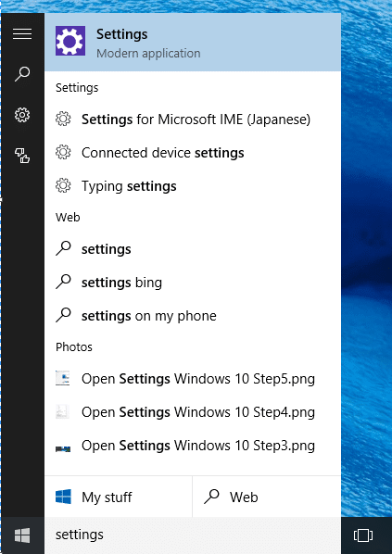Click gear icon beside Microsoft IME settings
The width and height of the screenshot is (392, 554).
pyautogui.click(x=63, y=120)
